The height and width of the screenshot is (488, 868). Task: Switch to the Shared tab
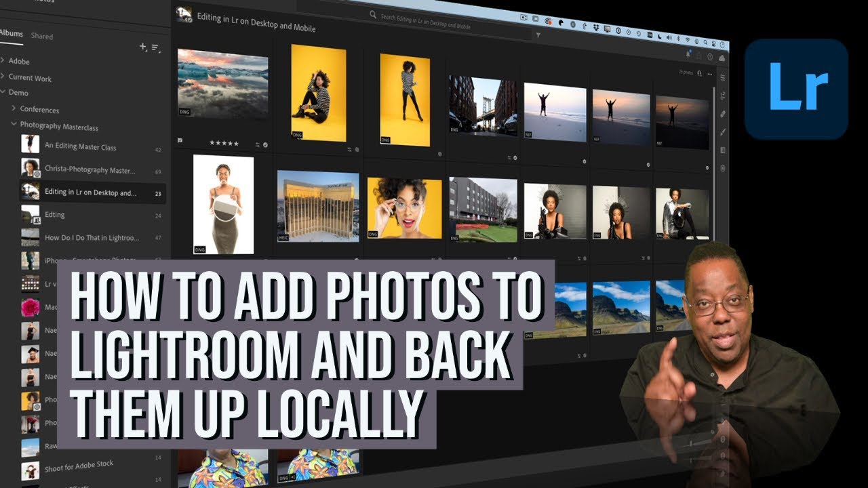tap(41, 36)
